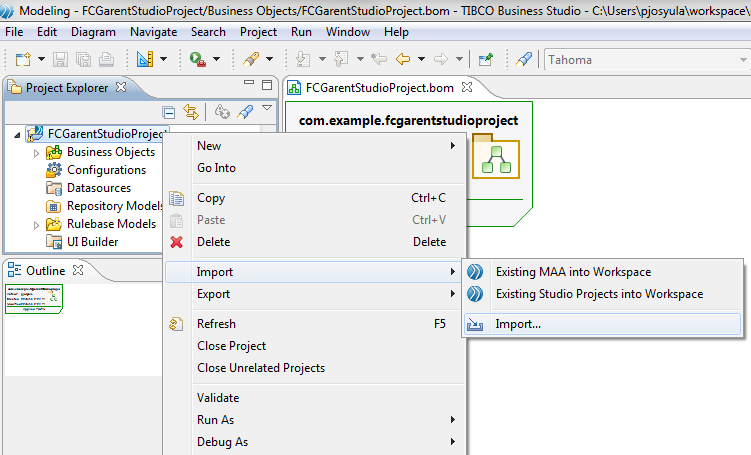Open the Run As submenu
751x455 pixels.
coord(314,420)
